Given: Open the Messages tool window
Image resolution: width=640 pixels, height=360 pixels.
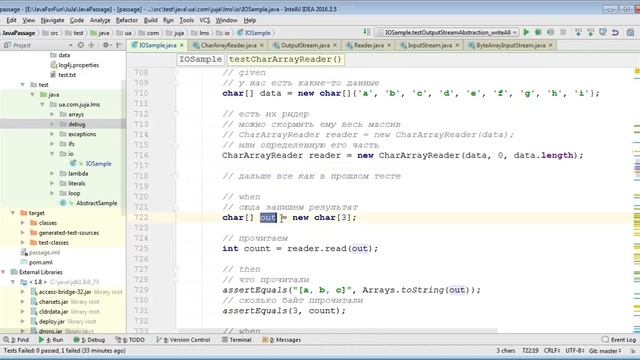Looking at the screenshot, I should click(282, 340).
